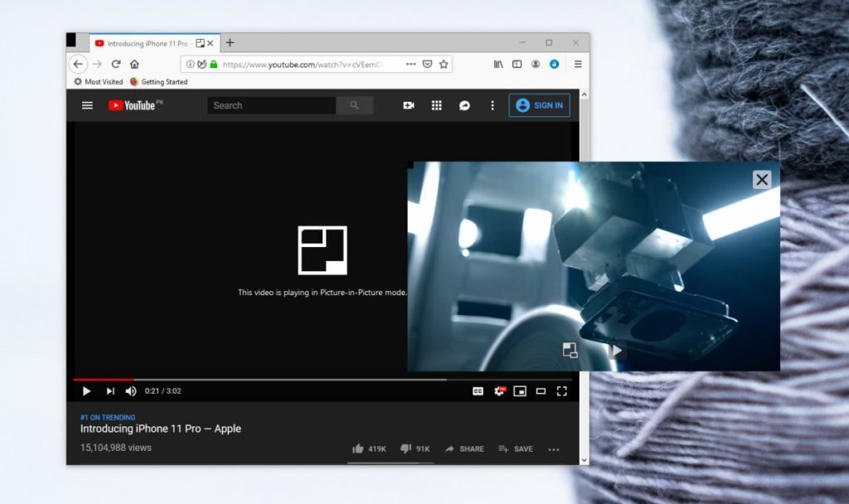This screenshot has height=504, width=849.
Task: Select the Introducing iPhone 11 Pro tab
Action: click(145, 42)
